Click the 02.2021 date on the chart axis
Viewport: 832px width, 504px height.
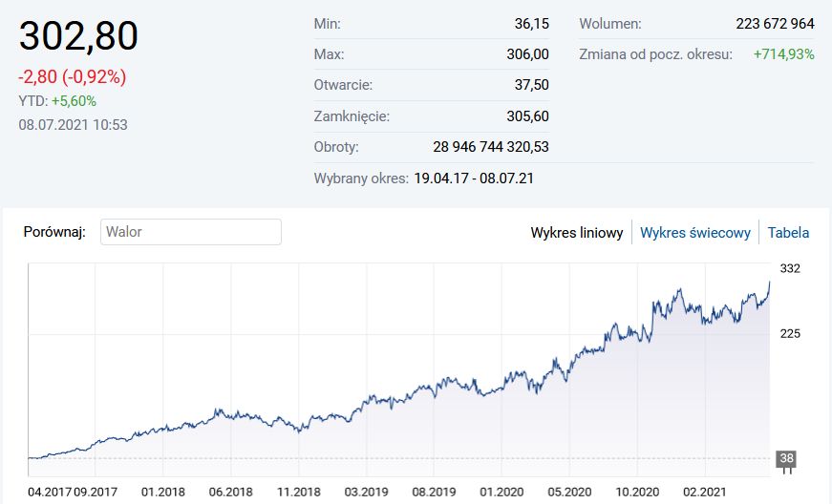click(706, 493)
